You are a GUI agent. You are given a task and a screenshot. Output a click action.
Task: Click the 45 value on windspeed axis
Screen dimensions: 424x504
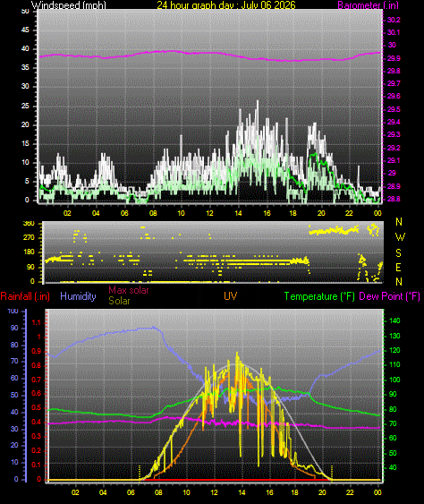coord(25,30)
